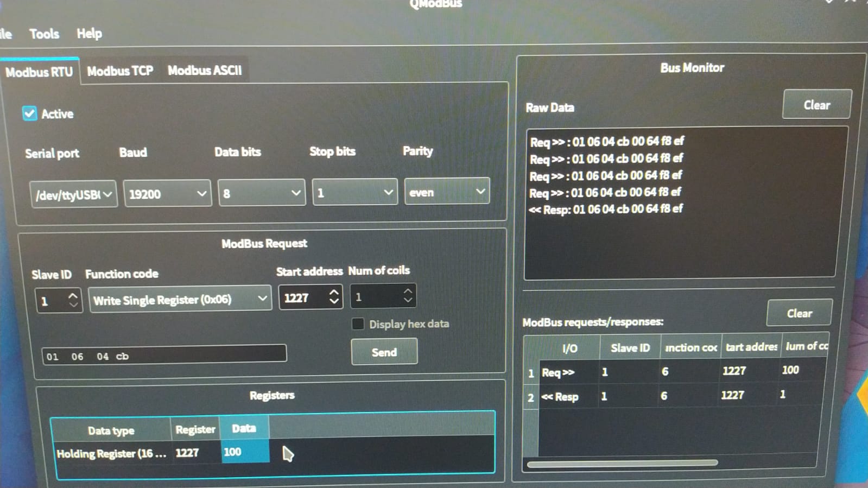Click the request bytes field 01 06 04 cb

pyautogui.click(x=164, y=356)
